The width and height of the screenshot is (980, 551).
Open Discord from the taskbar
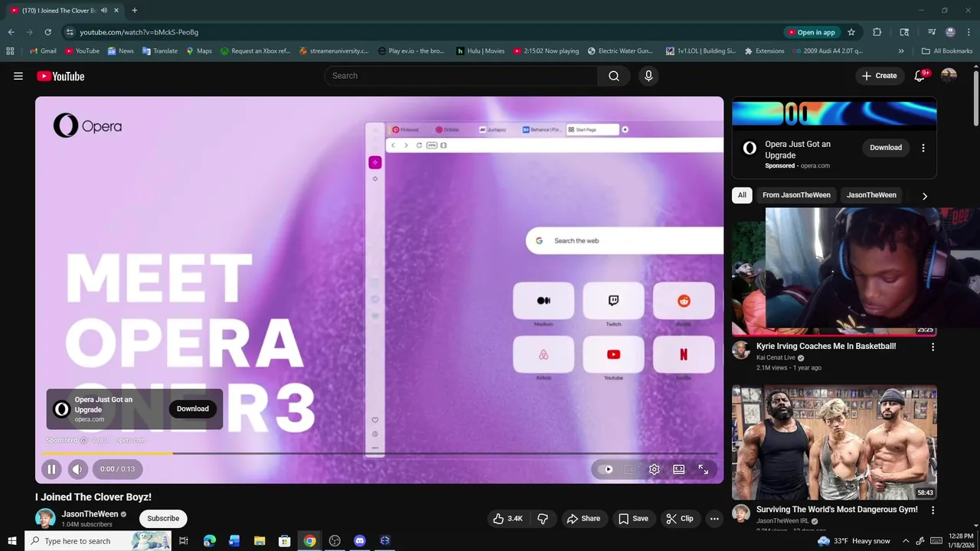coord(360,541)
